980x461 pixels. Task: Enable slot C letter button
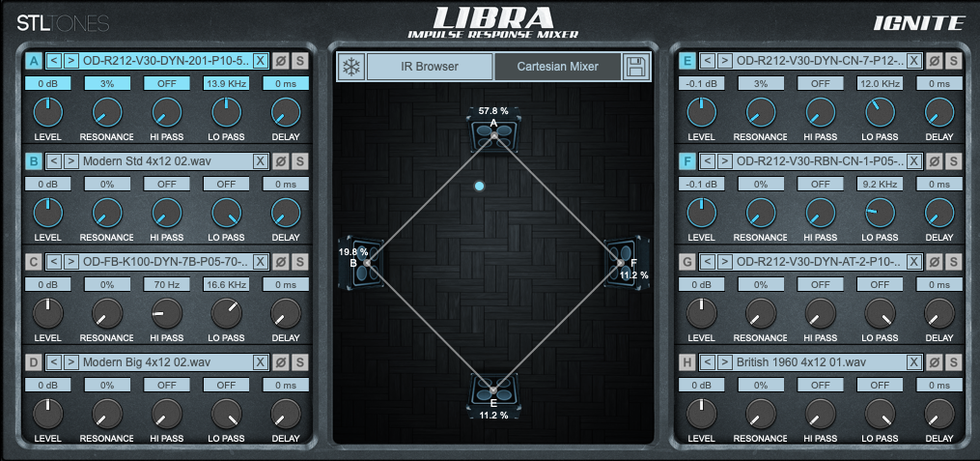pos(34,262)
